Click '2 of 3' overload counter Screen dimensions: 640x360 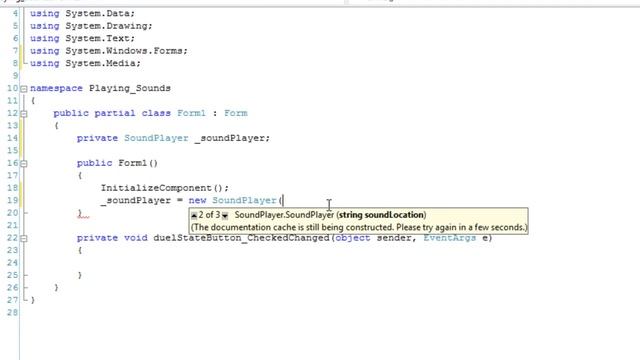[x=209, y=215]
